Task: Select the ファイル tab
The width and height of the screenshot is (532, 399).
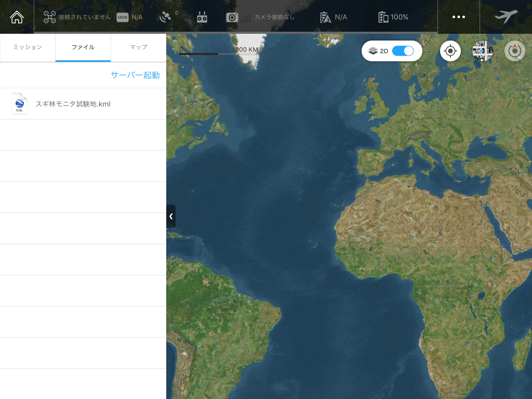Action: [x=83, y=47]
